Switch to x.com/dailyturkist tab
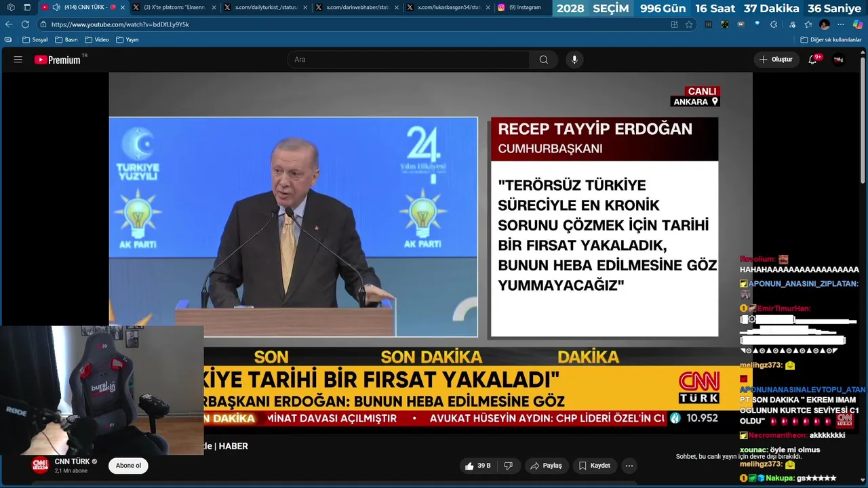Image resolution: width=868 pixels, height=488 pixels. pyautogui.click(x=266, y=7)
